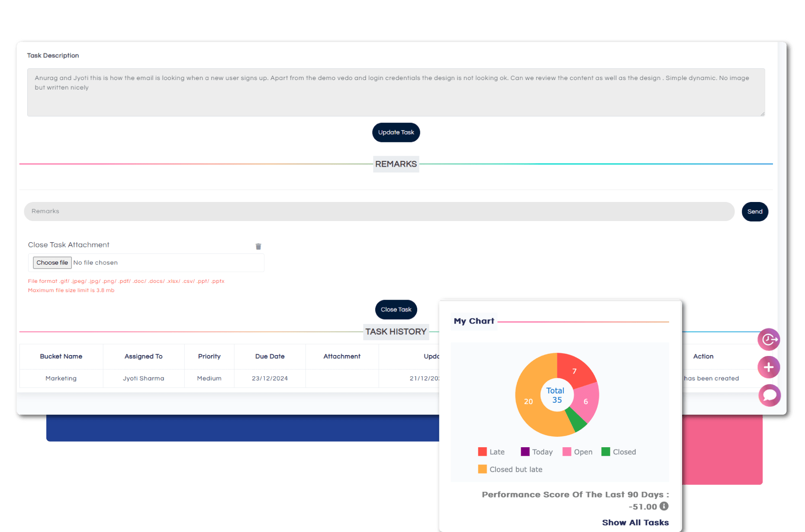This screenshot has height=532, width=805.
Task: Click the Update Task button
Action: click(396, 132)
